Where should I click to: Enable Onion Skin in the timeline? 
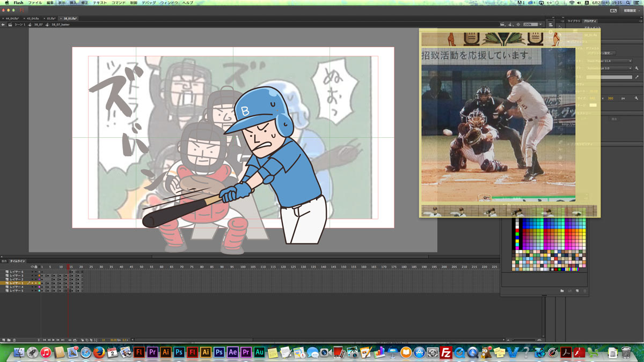tap(82, 340)
